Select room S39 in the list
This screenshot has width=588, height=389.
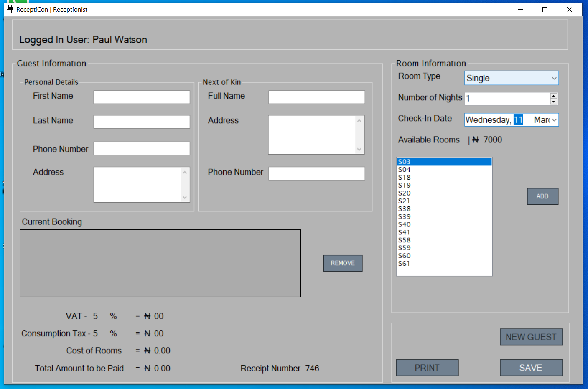point(444,216)
